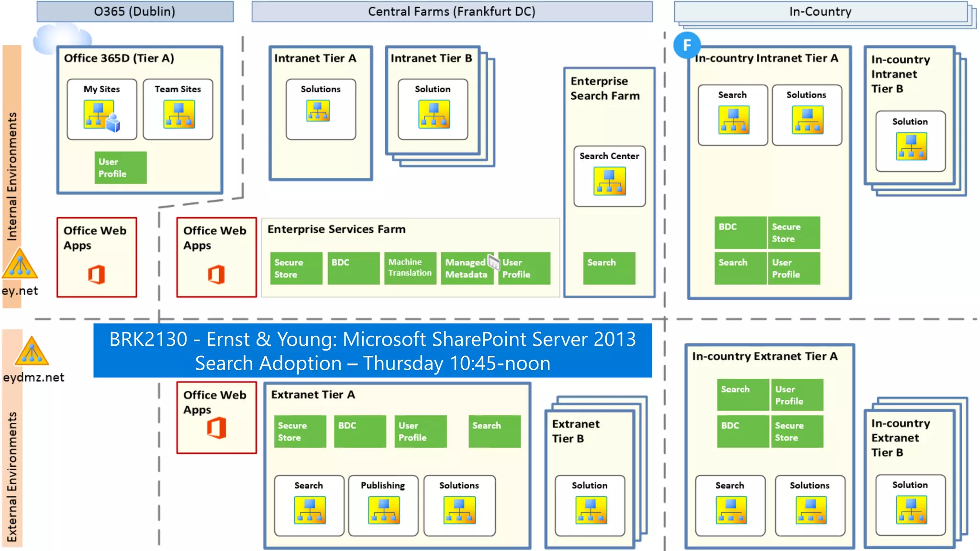
Task: Click the Intranet Tier A Solutions icon
Action: coord(318,110)
